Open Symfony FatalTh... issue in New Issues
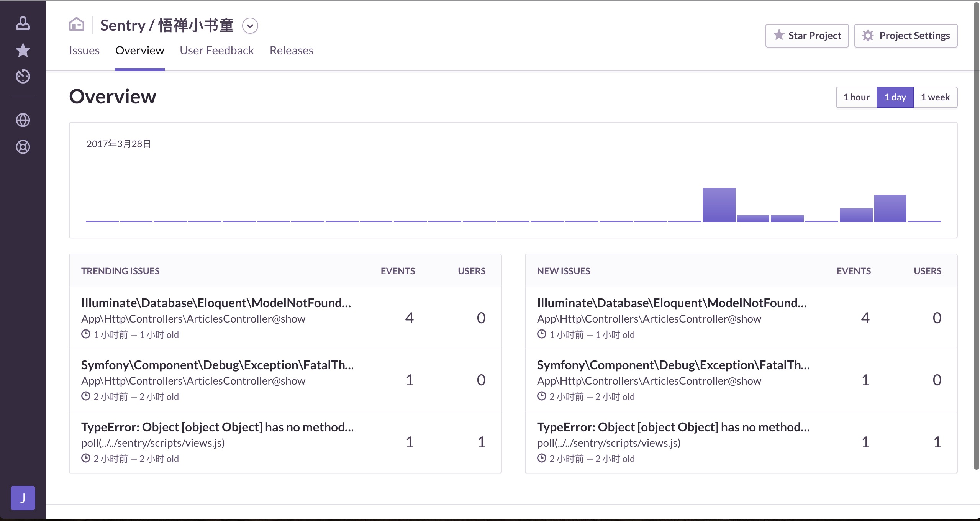The height and width of the screenshot is (521, 980). coord(673,365)
